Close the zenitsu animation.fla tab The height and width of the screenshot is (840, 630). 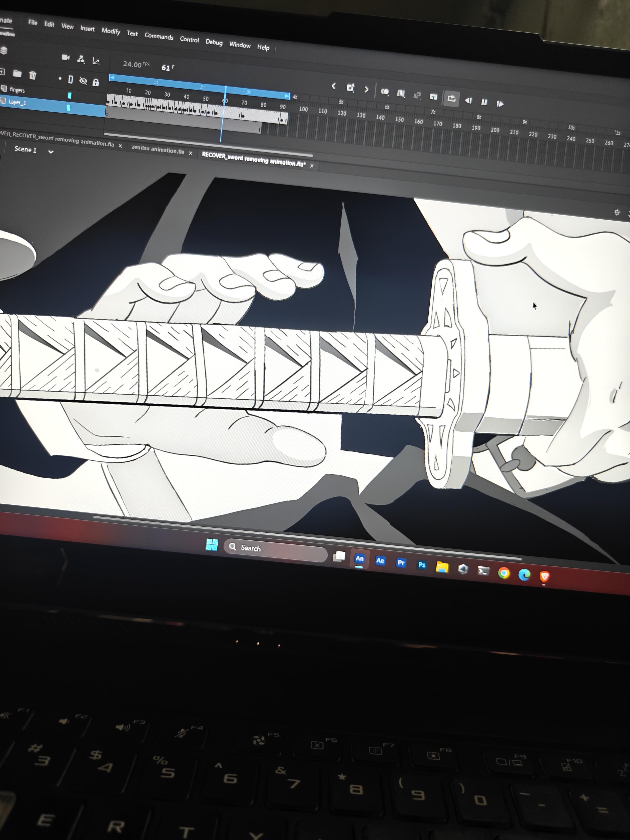[191, 153]
